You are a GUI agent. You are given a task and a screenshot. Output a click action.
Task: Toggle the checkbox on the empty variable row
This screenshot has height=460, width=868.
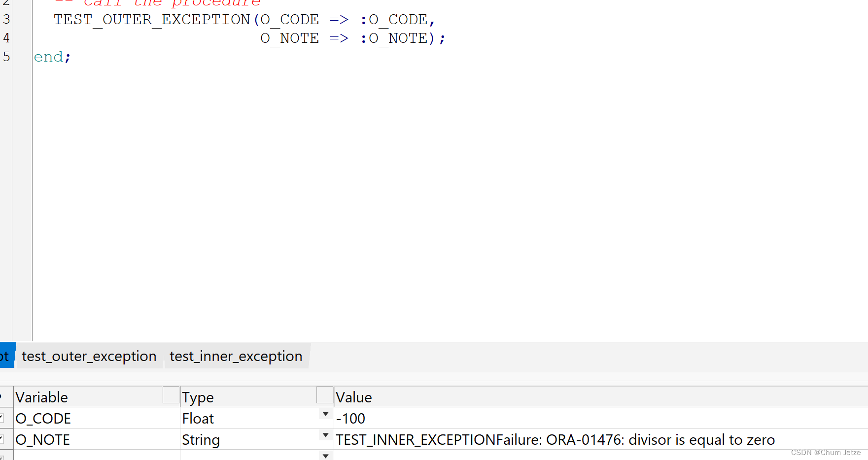(2, 457)
